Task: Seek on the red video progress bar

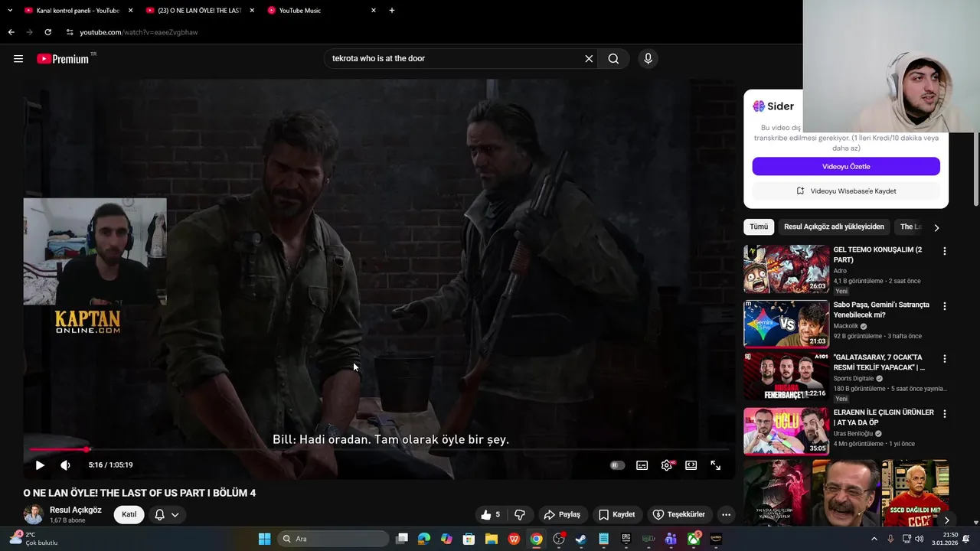Action: click(379, 449)
